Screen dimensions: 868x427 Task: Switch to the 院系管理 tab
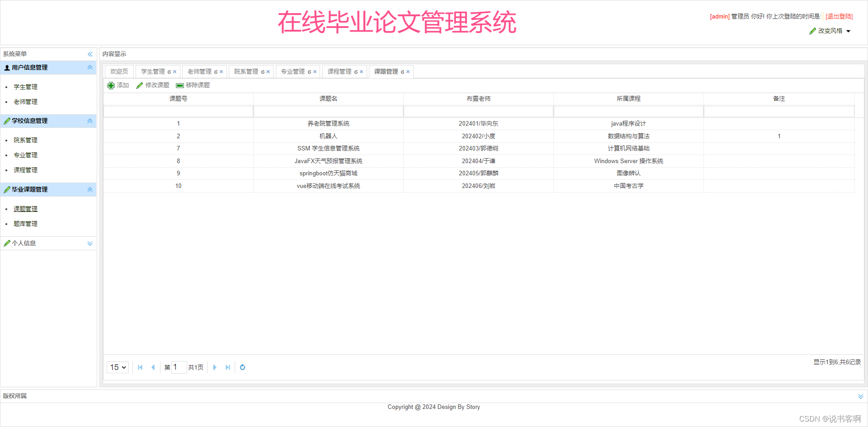[246, 72]
